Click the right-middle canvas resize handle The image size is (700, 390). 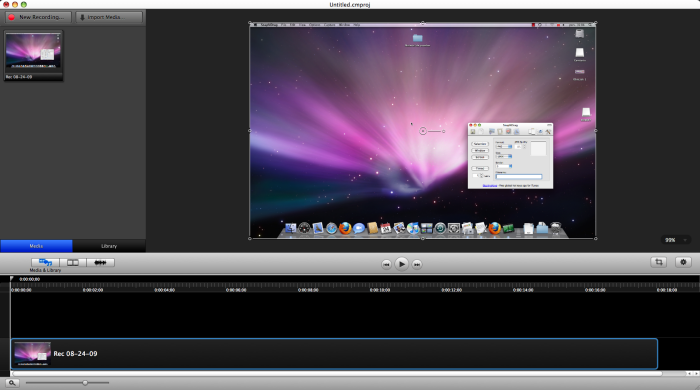tap(596, 131)
